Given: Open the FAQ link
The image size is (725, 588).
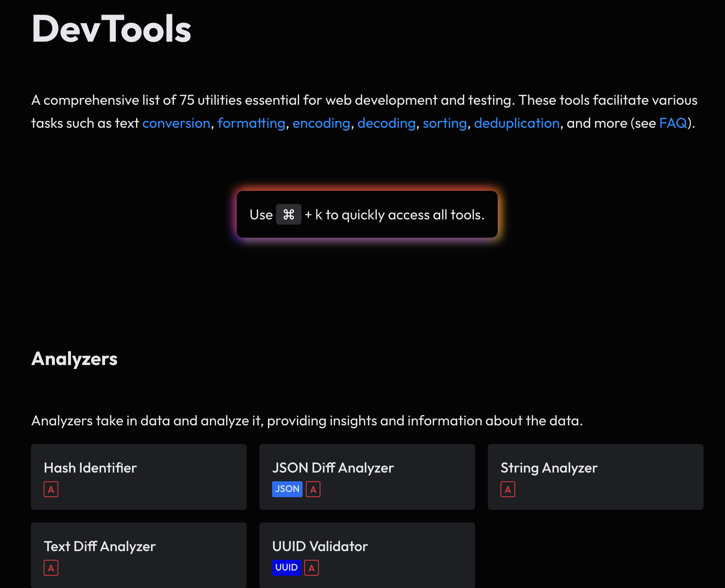Looking at the screenshot, I should [x=673, y=123].
